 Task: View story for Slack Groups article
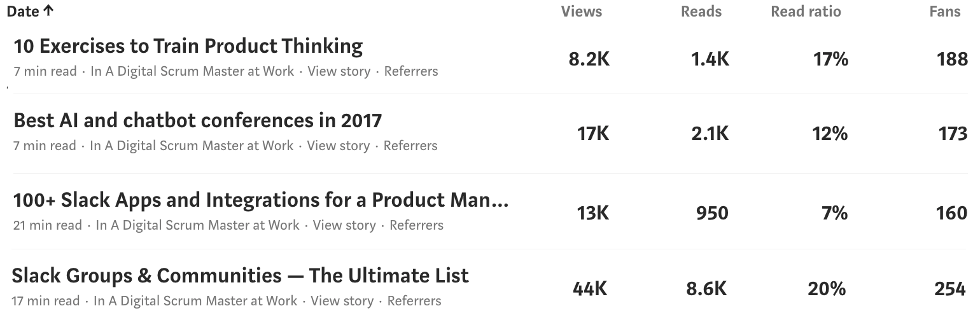(x=342, y=300)
